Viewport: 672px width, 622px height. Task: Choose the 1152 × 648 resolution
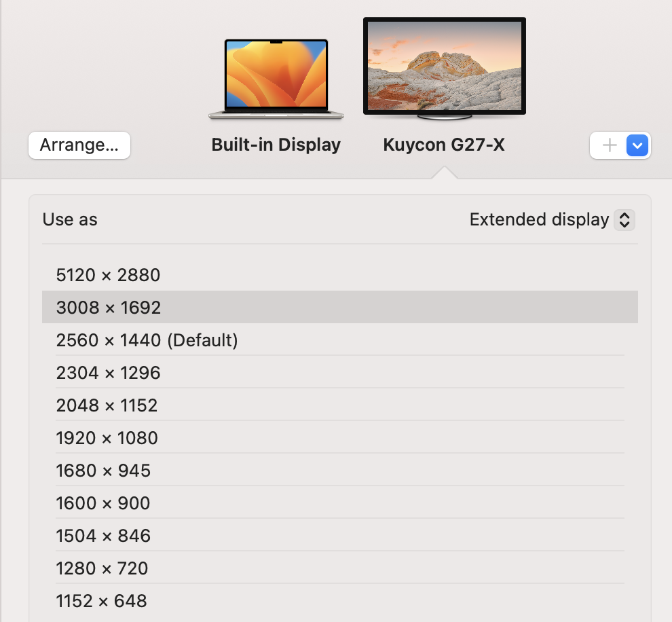click(340, 600)
